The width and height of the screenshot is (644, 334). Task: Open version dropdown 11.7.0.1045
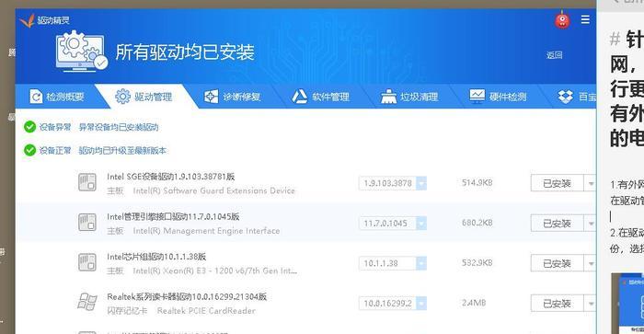(421, 223)
